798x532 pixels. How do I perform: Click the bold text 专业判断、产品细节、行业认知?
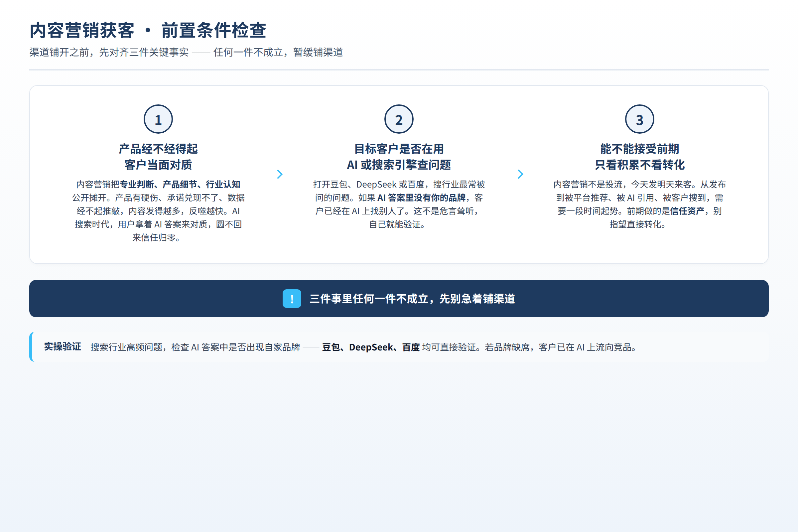click(180, 184)
